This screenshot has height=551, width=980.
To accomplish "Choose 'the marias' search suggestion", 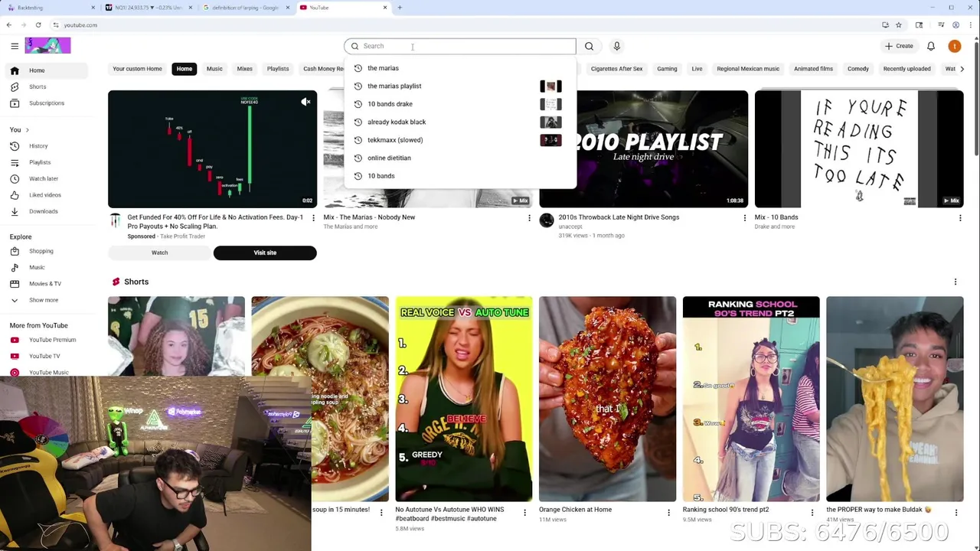I will click(x=459, y=68).
